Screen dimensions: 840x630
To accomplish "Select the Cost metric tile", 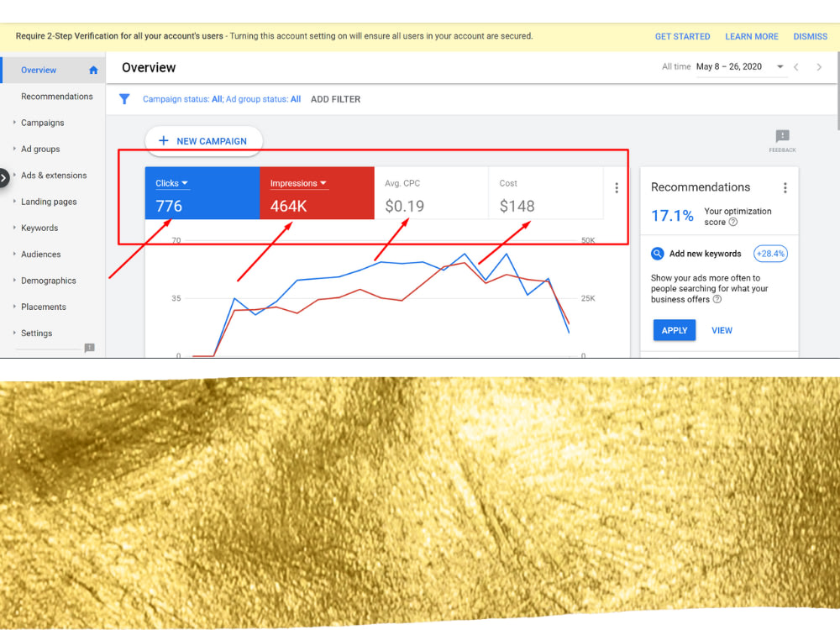I will tap(546, 193).
